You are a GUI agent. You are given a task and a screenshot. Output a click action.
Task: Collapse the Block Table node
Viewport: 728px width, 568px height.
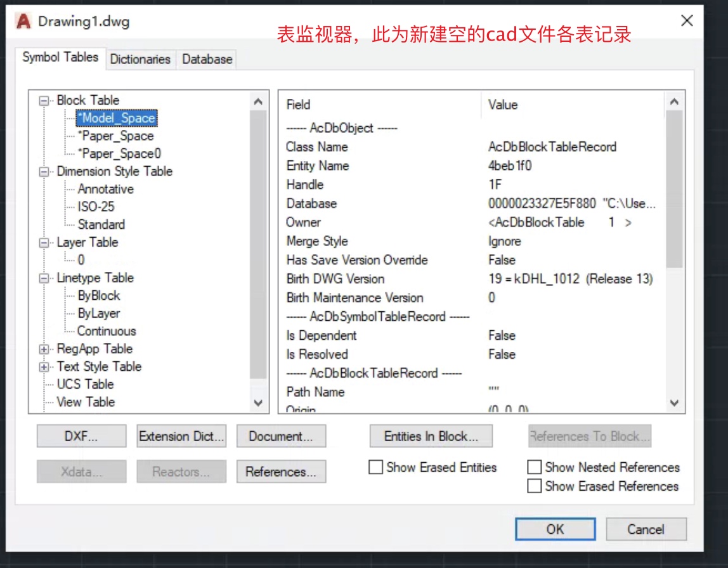43,100
